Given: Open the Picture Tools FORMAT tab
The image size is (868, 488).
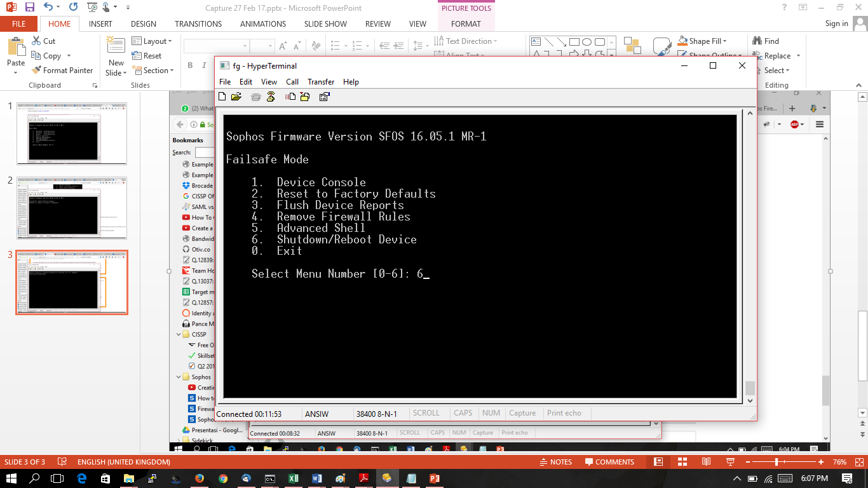Looking at the screenshot, I should (x=466, y=24).
